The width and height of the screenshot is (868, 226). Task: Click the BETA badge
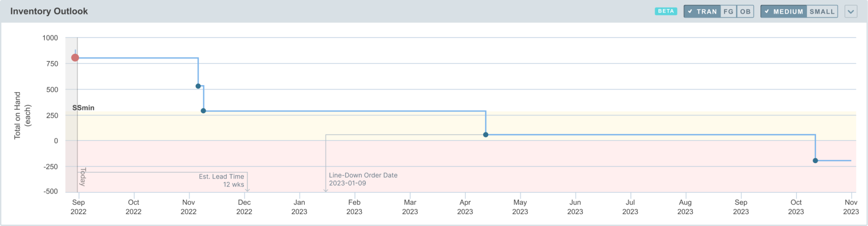[x=666, y=11]
